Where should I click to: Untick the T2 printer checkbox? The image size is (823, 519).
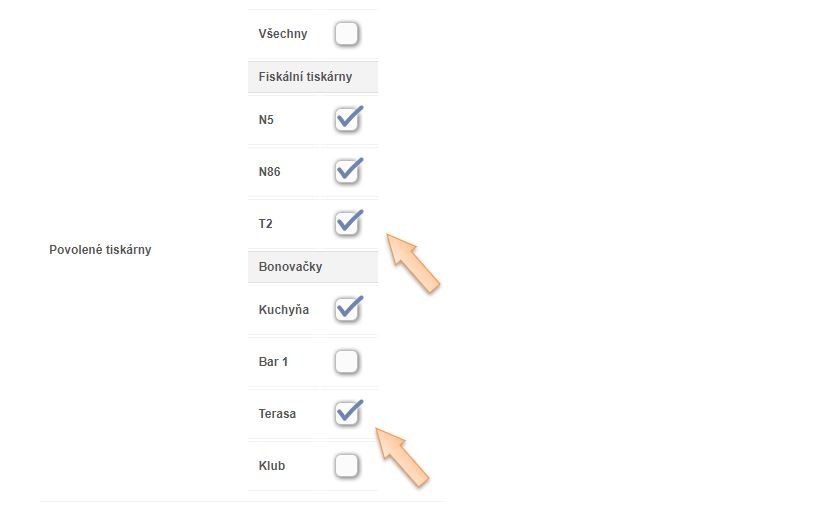(x=346, y=224)
